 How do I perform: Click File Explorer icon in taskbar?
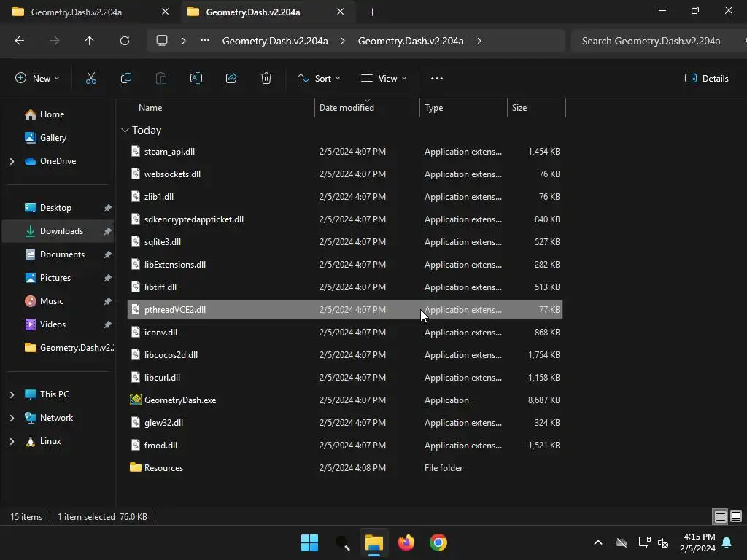point(374,542)
